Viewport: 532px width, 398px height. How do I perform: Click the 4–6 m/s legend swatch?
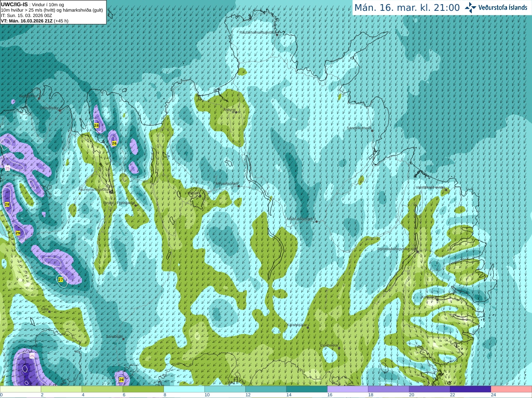tap(102, 389)
